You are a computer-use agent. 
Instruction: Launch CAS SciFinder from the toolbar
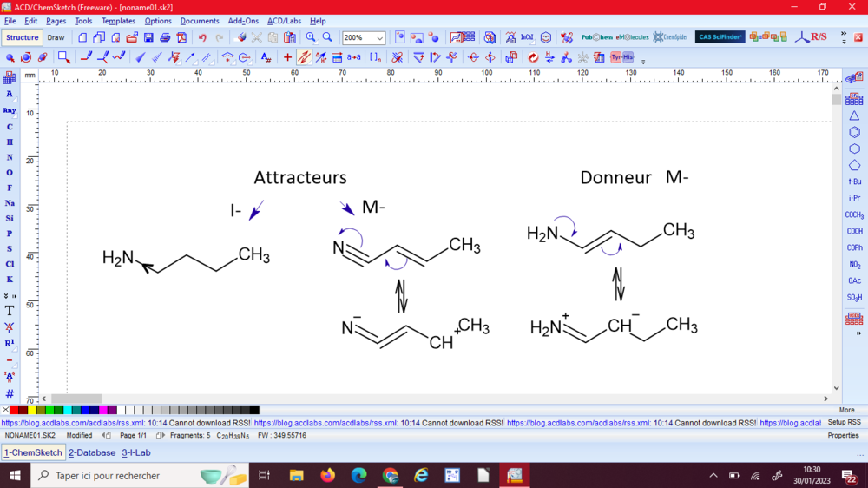720,37
